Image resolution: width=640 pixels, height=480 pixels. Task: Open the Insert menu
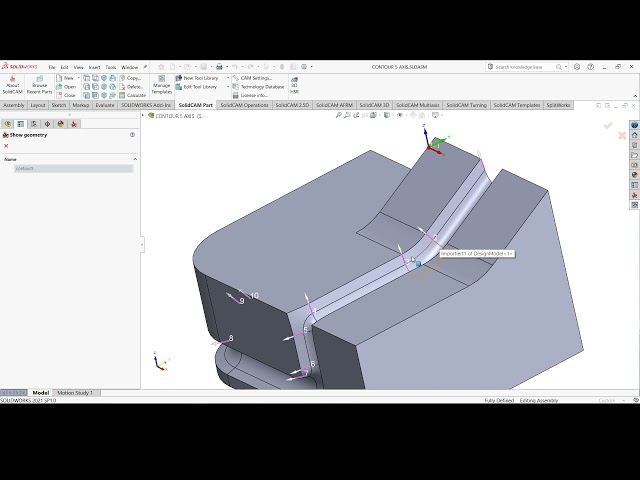pos(94,67)
